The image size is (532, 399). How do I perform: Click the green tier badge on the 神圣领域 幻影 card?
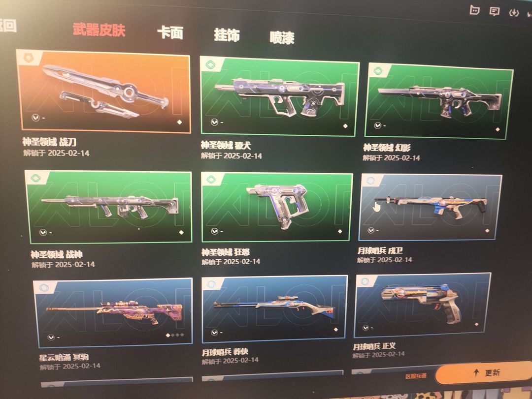(378, 71)
